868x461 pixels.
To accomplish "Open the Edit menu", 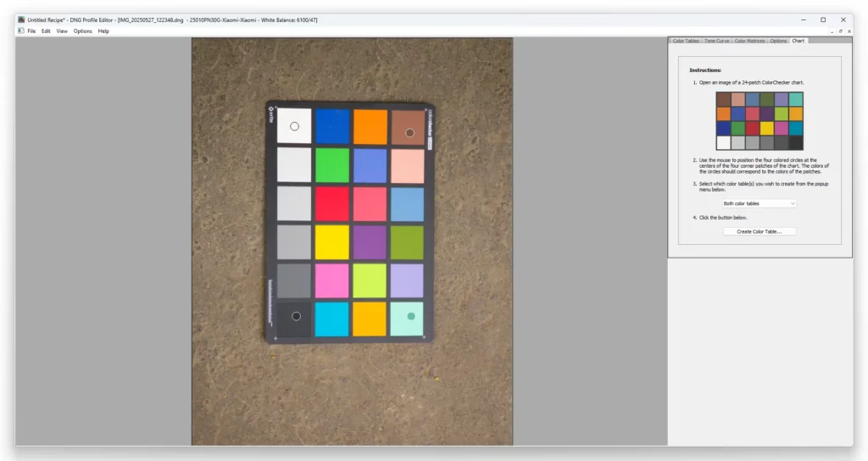I will point(47,31).
